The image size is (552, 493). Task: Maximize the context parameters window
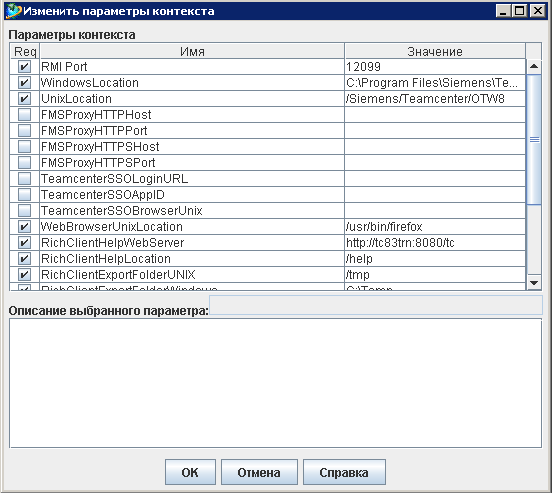[520, 11]
